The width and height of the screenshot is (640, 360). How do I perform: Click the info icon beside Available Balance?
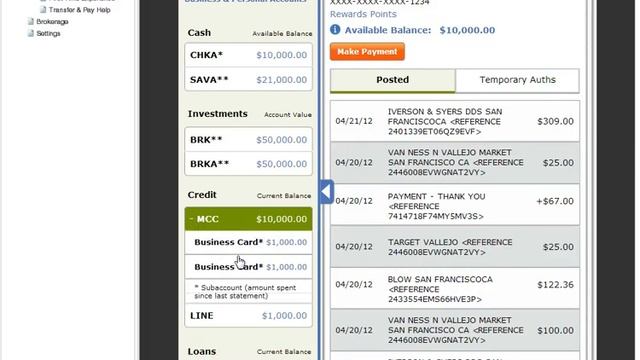[x=335, y=29]
